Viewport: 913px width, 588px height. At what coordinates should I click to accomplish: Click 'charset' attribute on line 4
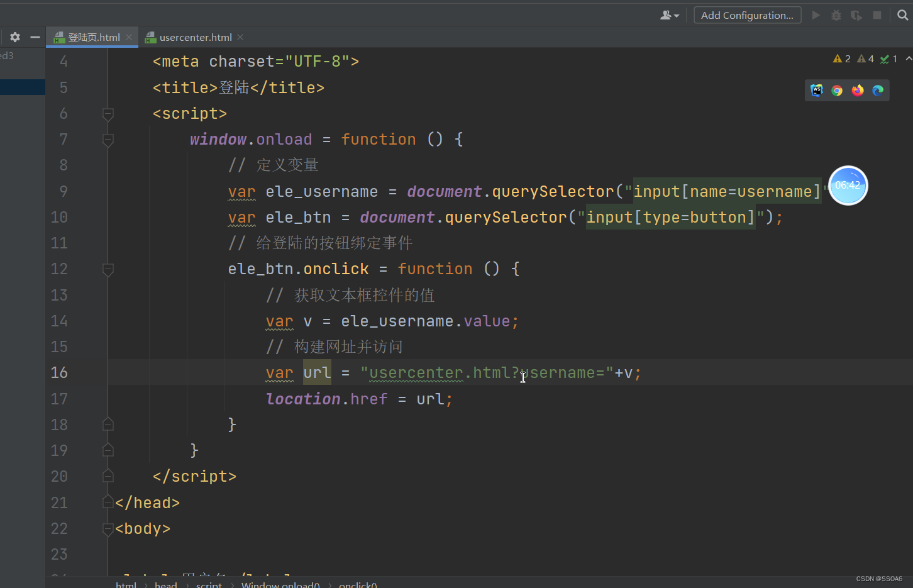pos(241,62)
